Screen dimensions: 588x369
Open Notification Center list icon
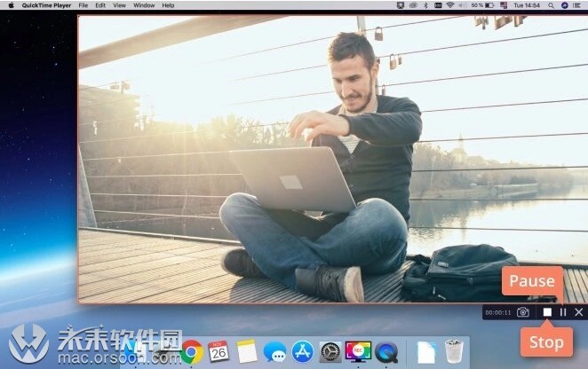(577, 5)
